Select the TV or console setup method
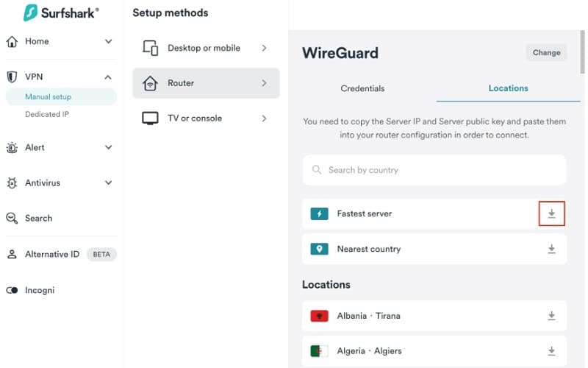This screenshot has width=588, height=368. 206,118
